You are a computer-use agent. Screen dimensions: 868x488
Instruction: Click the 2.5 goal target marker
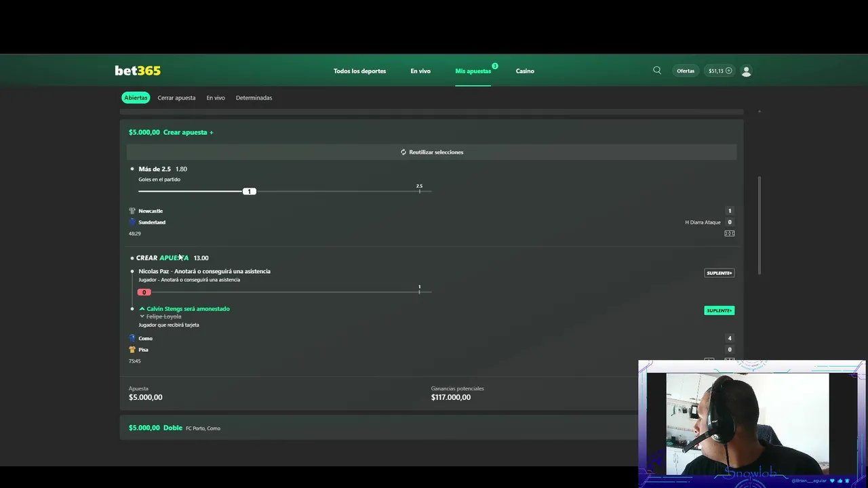coord(419,188)
